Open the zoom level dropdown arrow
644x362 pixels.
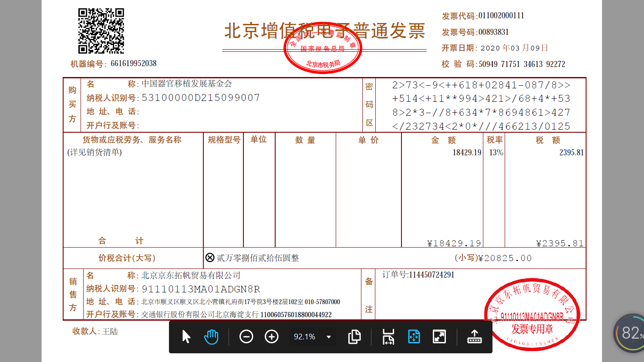(x=329, y=337)
